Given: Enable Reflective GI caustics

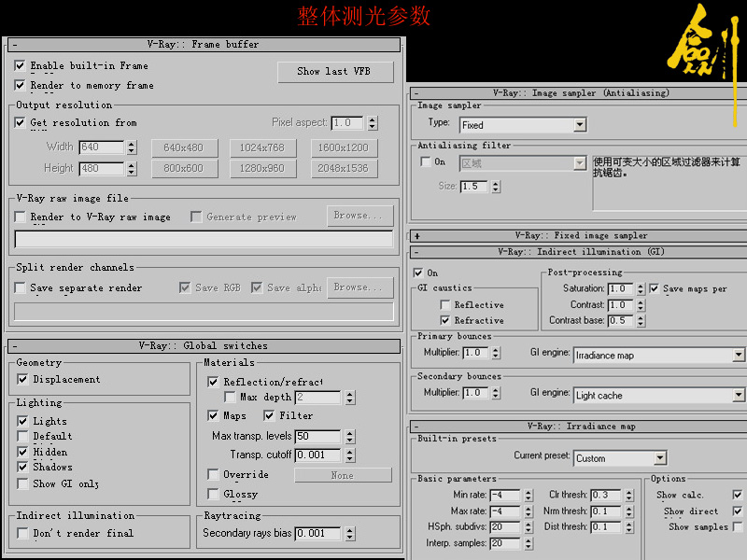Looking at the screenshot, I should point(445,305).
